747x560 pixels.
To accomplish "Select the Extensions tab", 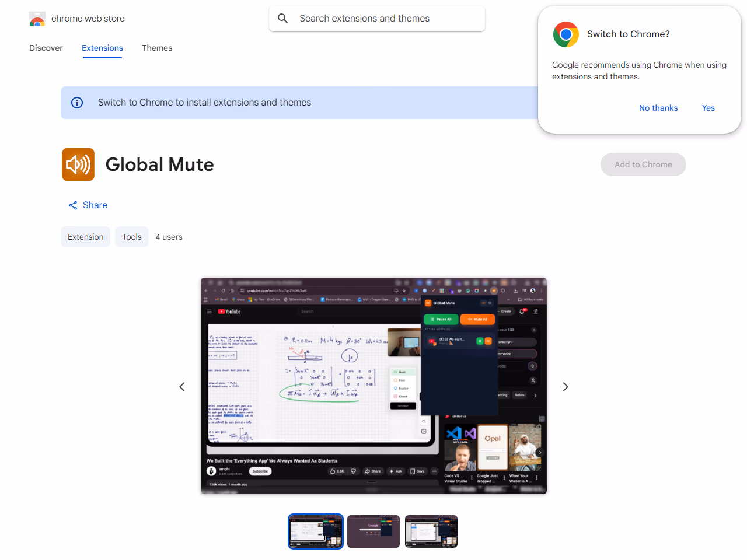I will (x=102, y=48).
